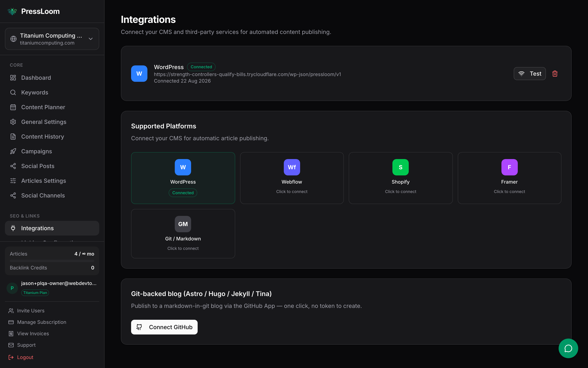Image resolution: width=588 pixels, height=368 pixels.
Task: Click the Connect GitHub button
Action: [x=164, y=327]
